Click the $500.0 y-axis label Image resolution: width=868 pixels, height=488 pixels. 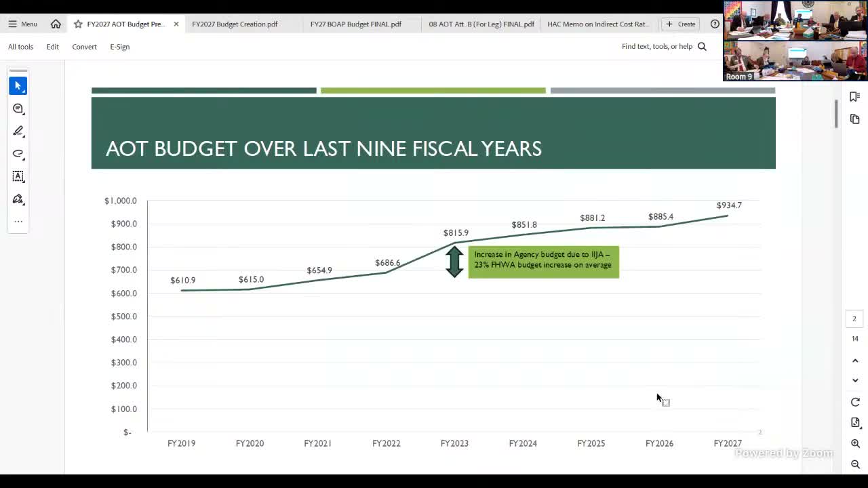(x=124, y=317)
